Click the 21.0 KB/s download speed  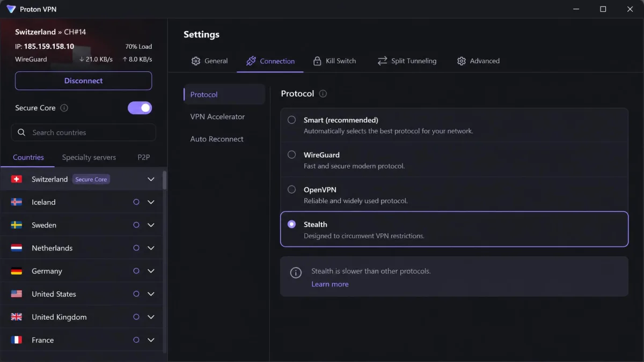[x=96, y=60]
